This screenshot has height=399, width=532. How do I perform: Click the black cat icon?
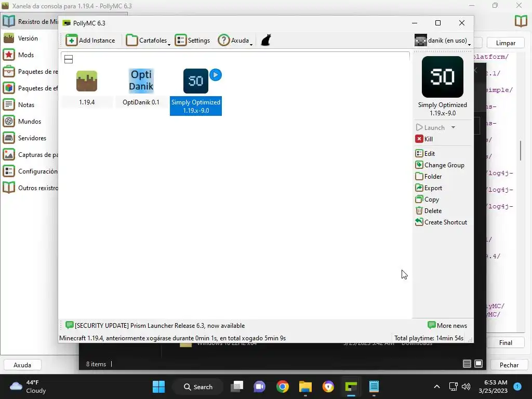pyautogui.click(x=266, y=40)
